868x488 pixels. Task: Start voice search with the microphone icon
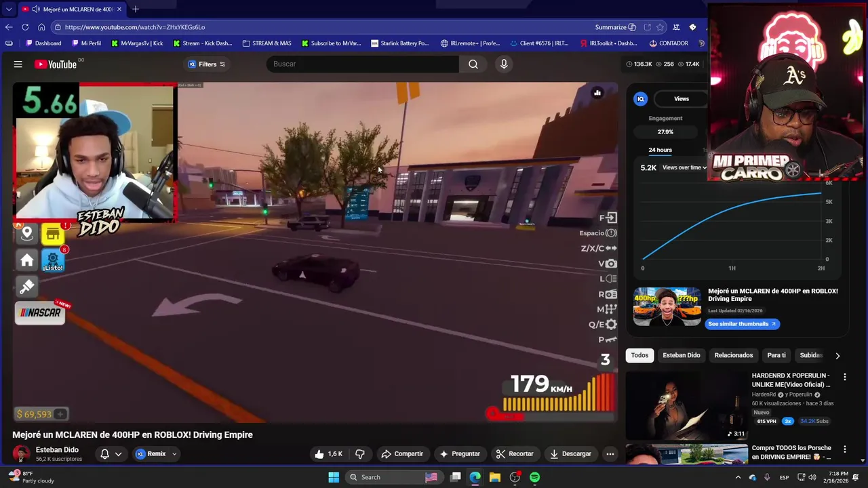(x=504, y=64)
